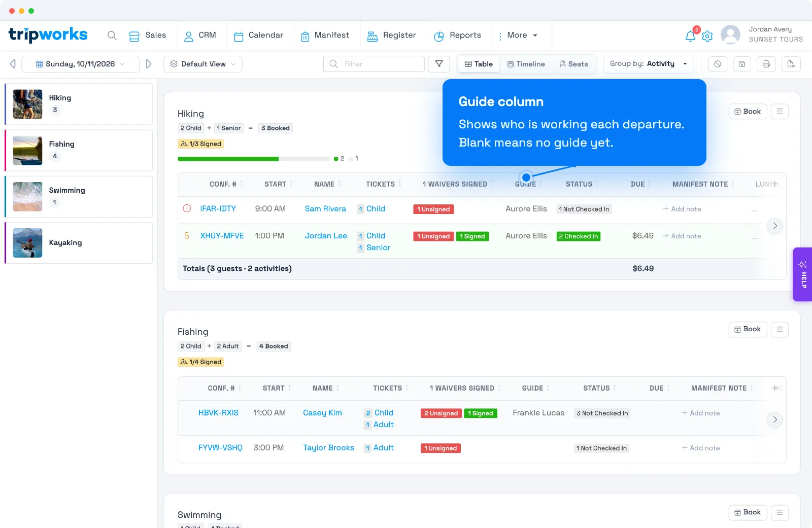The width and height of the screenshot is (812, 528).
Task: Click the dollar icon on XHUY-MFVE row
Action: (x=187, y=236)
